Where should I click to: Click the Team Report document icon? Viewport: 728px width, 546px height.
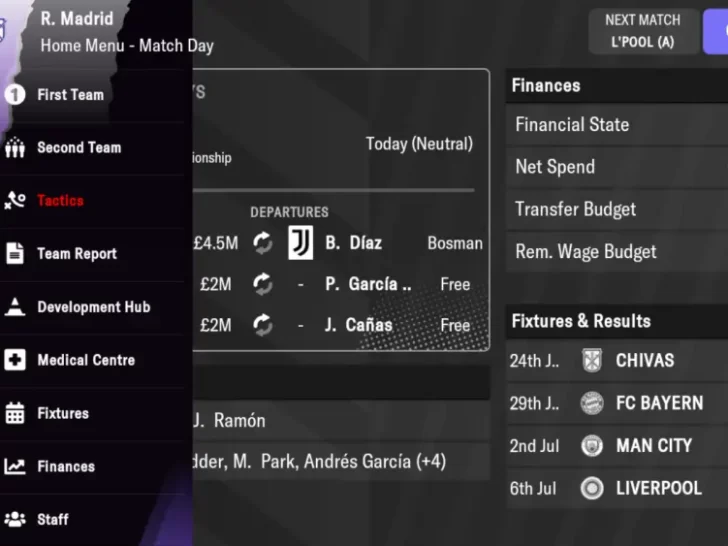[15, 254]
